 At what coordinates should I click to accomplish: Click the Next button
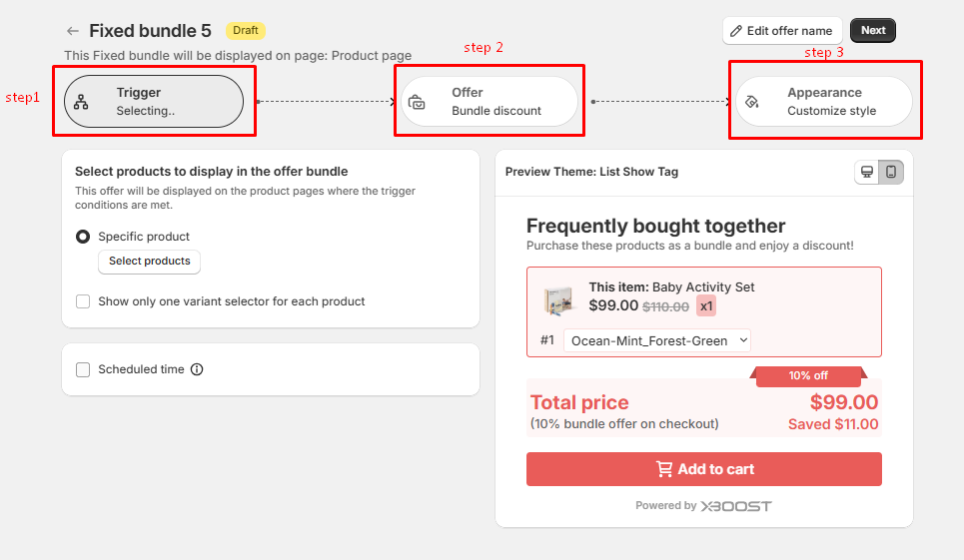pos(873,30)
